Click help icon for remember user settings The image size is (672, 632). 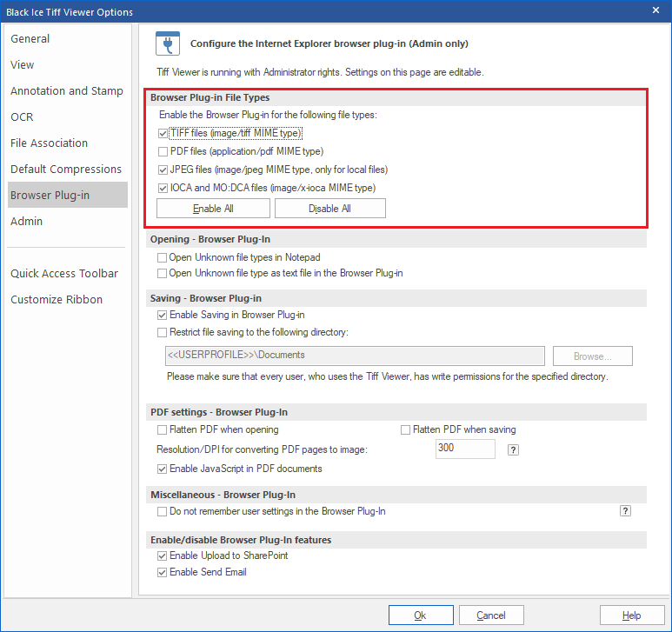coord(625,511)
